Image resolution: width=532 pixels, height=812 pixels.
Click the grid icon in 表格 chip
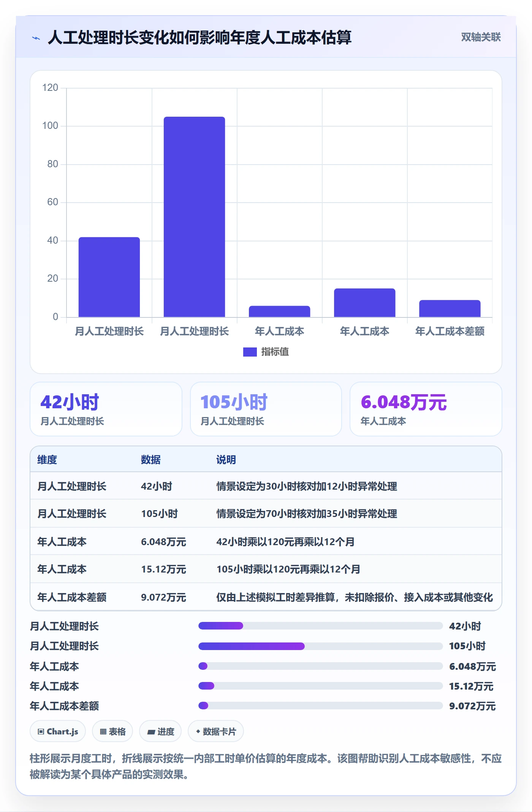point(103,731)
